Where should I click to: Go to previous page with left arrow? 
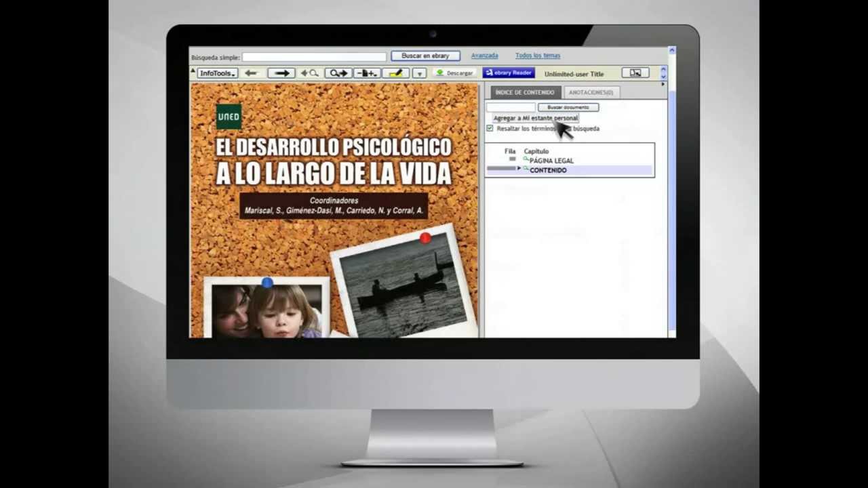coord(251,73)
